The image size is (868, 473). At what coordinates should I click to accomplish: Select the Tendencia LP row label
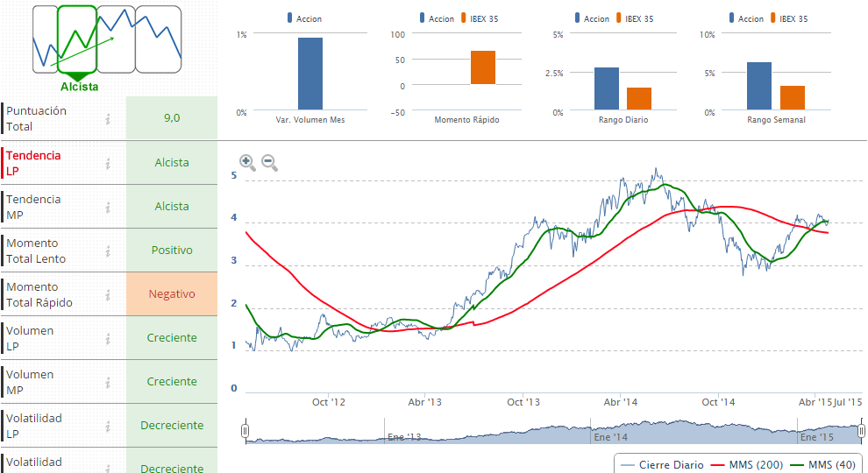point(34,163)
